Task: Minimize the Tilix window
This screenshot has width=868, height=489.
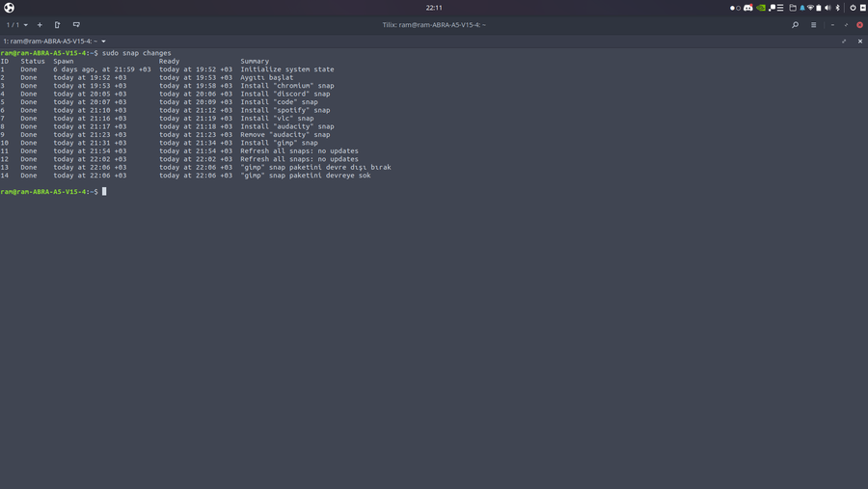Action: pos(832,25)
